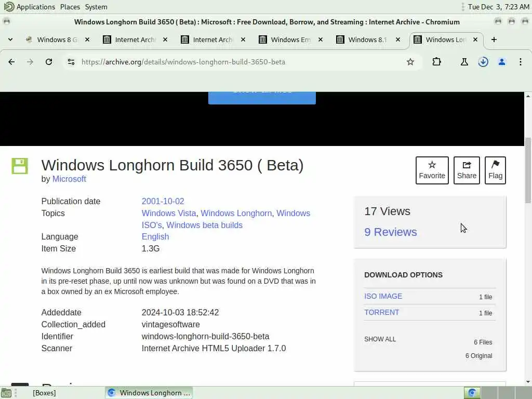The height and width of the screenshot is (399, 532).
Task: Open the English language link
Action: 155,236
